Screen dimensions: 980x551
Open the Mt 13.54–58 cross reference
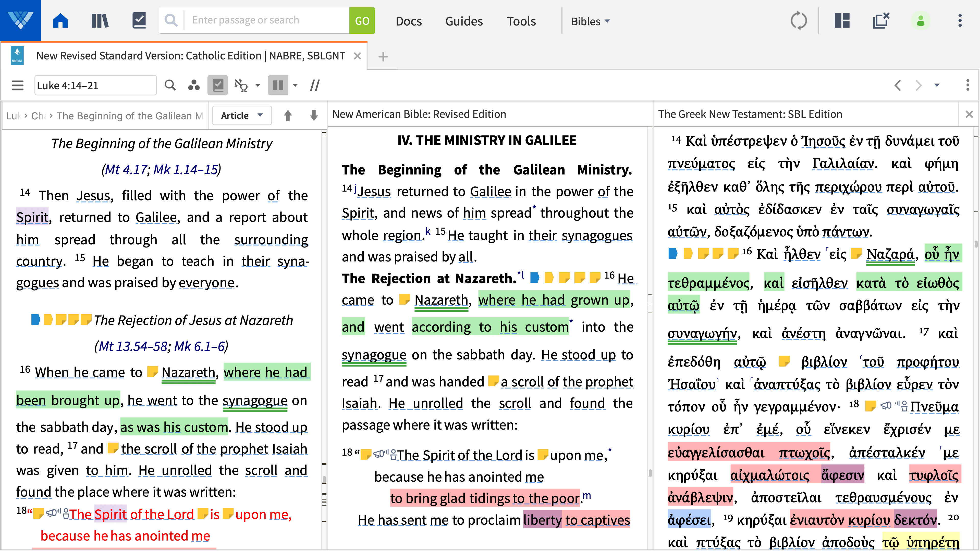(133, 346)
